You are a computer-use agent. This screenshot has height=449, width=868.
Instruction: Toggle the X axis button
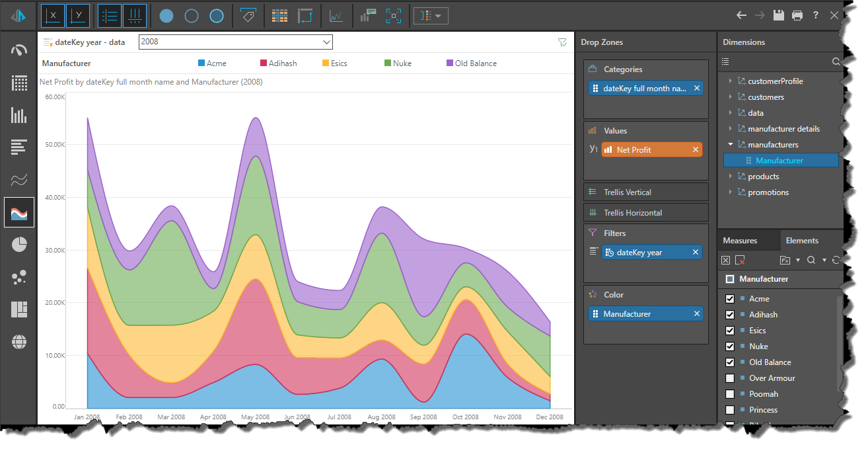coord(53,16)
